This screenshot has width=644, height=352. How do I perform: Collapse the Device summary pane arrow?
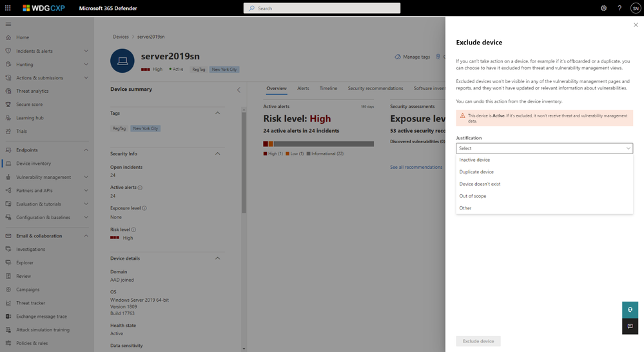(239, 90)
